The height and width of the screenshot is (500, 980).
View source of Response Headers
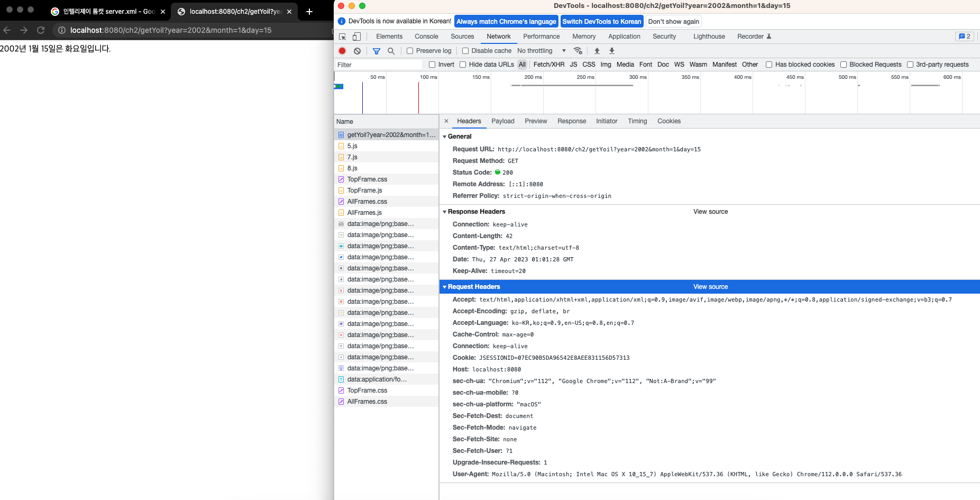point(710,212)
